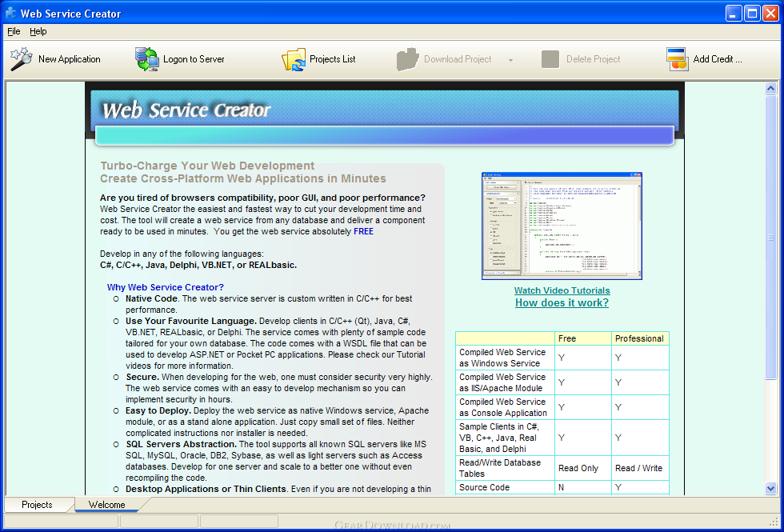Click the New Application wand icon

click(22, 59)
